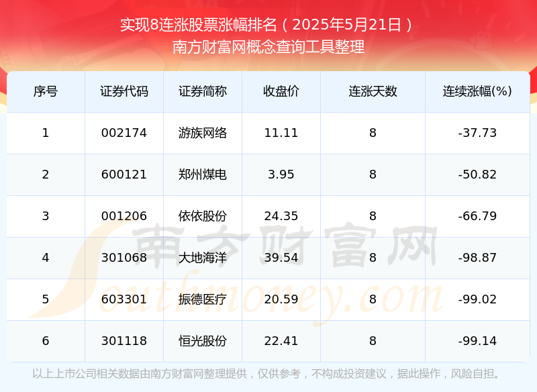Click rank number 2 in 郑州煤电 row
Screen dimensions: 537x392
pos(46,175)
